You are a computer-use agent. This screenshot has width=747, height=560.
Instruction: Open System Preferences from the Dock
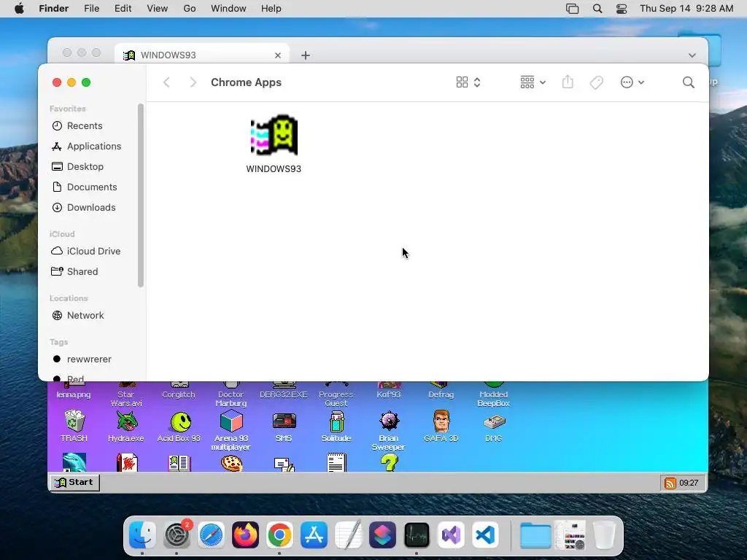tap(177, 534)
